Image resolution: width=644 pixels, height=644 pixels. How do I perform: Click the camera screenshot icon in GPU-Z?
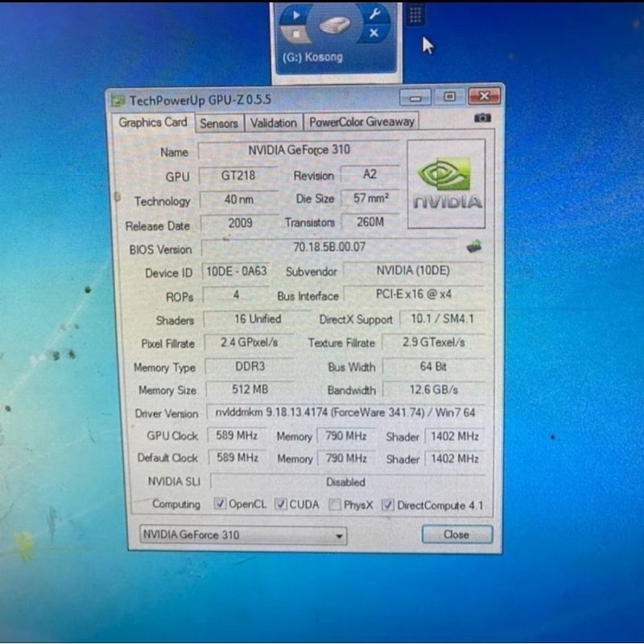click(482, 118)
